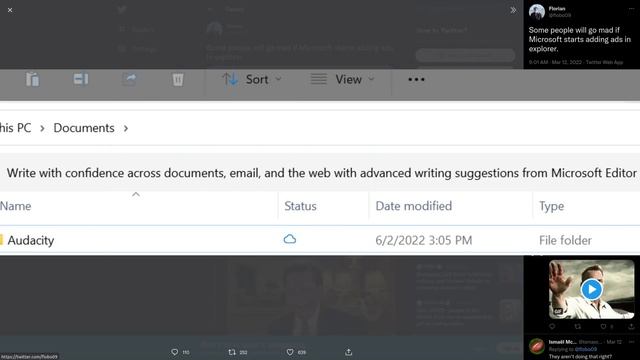
Task: Retweet using the bottom retweet icon
Action: [x=232, y=352]
